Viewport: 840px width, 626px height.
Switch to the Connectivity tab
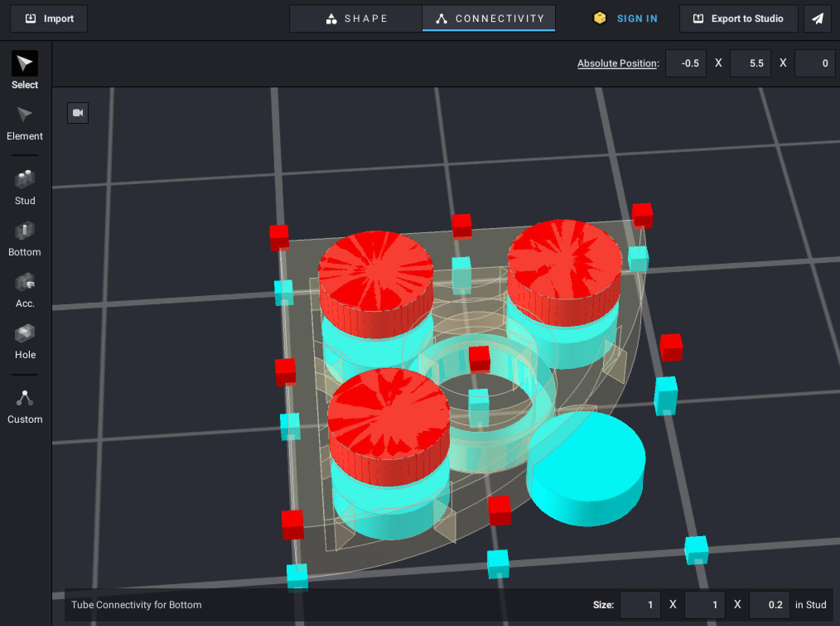click(489, 19)
